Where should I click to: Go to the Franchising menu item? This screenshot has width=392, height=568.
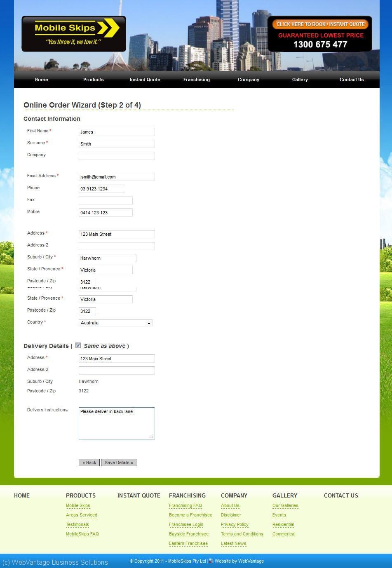pos(196,80)
